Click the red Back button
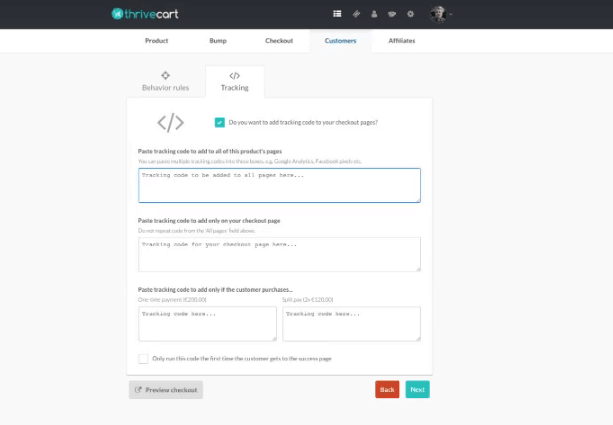613x425 pixels. (387, 389)
